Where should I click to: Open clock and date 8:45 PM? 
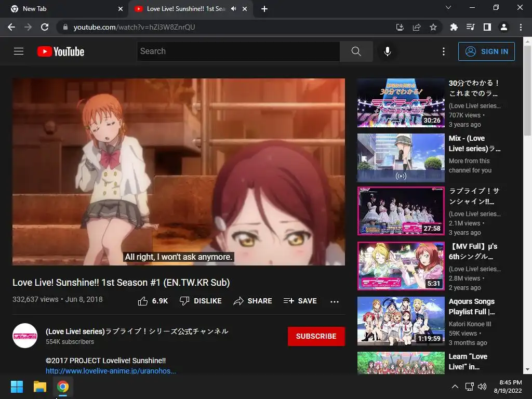click(508, 387)
